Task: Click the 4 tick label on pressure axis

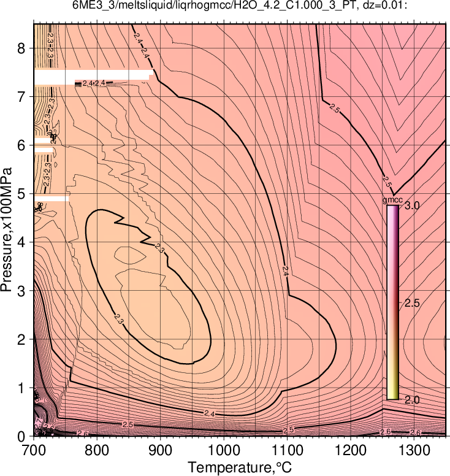Action: (21, 242)
